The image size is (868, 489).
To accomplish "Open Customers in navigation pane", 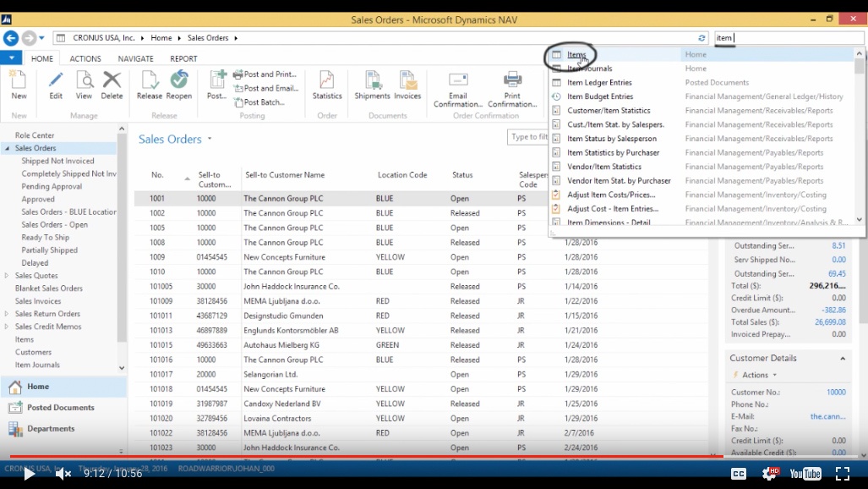I will (x=33, y=352).
